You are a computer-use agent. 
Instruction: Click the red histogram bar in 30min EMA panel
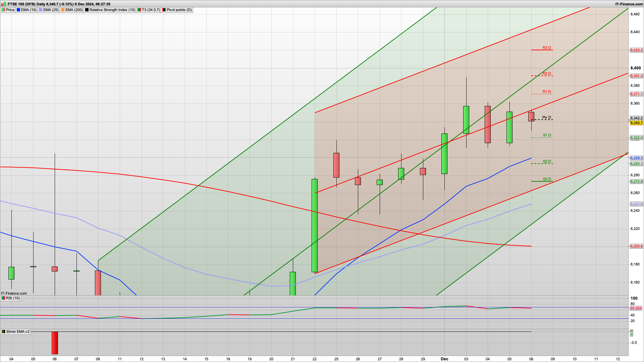[x=55, y=343]
